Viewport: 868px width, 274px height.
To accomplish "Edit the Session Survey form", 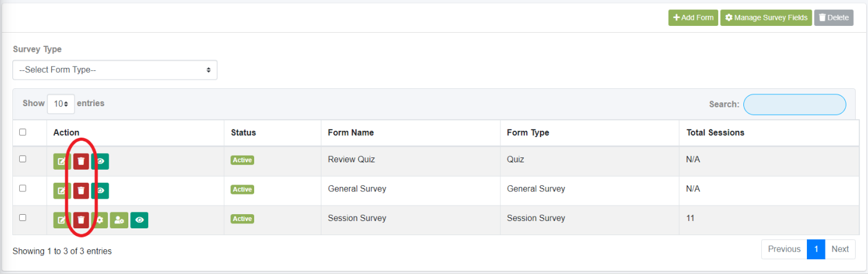I will (x=62, y=220).
